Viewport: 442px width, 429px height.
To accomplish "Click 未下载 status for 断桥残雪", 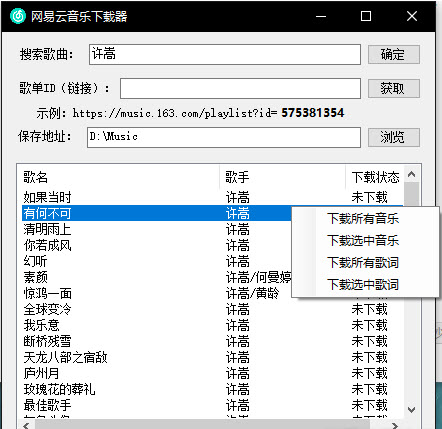I will [369, 341].
